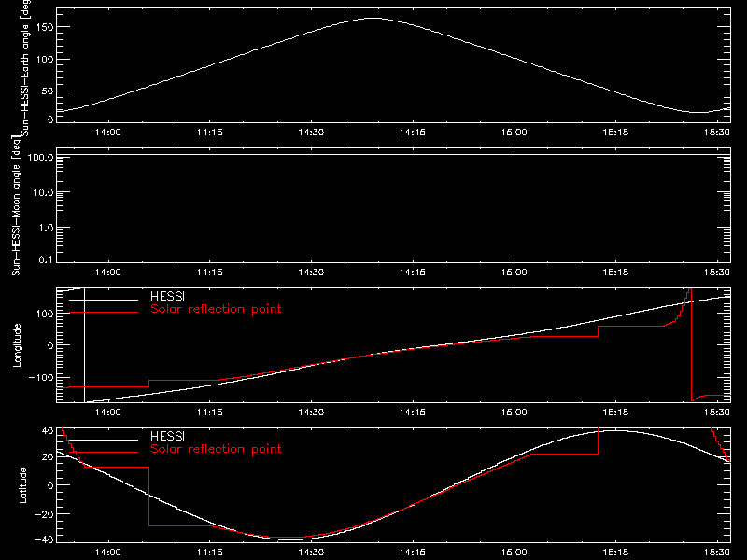Viewport: 747px width, 560px height.
Task: Click 14:30 time label under Longitude plot
Action: pos(311,413)
